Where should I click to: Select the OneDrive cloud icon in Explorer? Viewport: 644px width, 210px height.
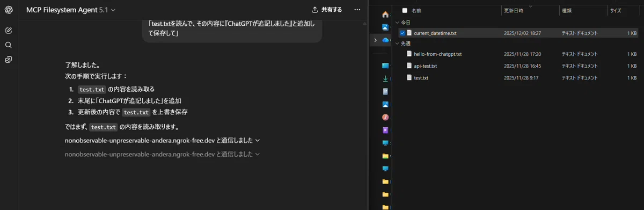(385, 40)
